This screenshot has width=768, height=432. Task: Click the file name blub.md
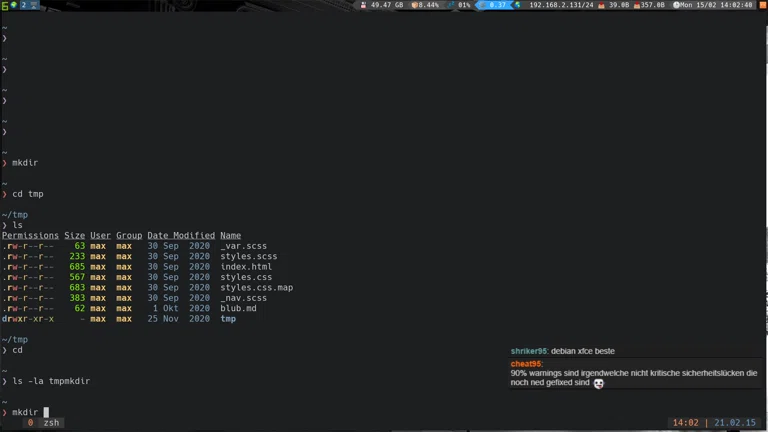(x=239, y=308)
